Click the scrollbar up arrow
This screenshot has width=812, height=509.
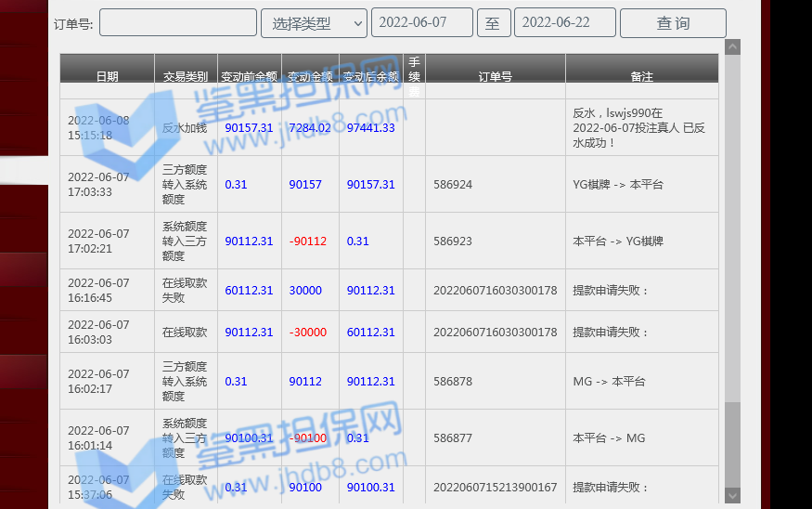(733, 46)
